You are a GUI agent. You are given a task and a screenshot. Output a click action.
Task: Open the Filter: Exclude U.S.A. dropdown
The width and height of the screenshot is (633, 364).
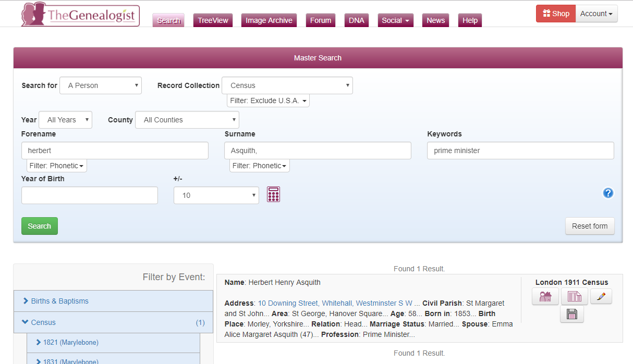click(268, 101)
